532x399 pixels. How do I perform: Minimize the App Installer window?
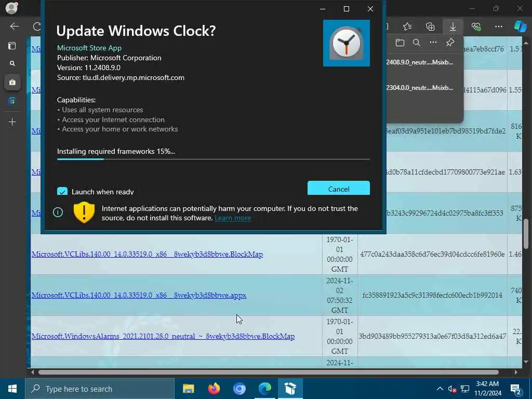point(323,9)
